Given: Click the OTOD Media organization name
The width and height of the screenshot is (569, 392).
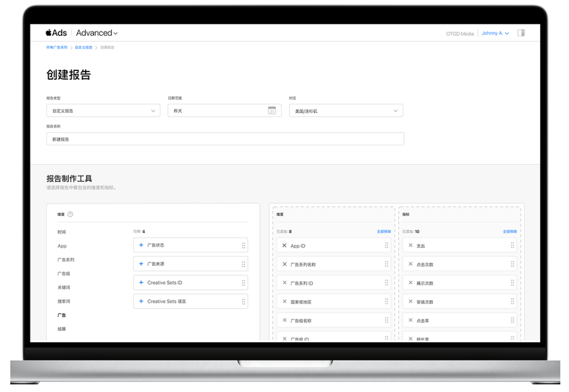Looking at the screenshot, I should [460, 34].
